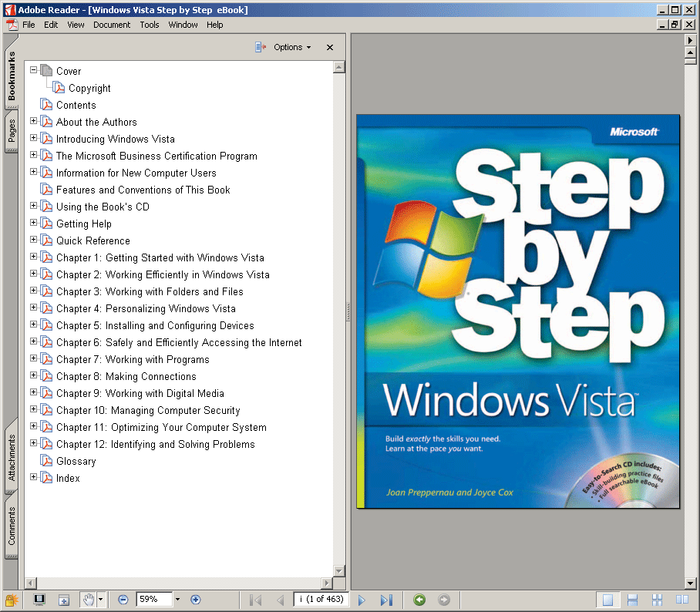This screenshot has height=612, width=700.
Task: Expand Chapter 4: Personalizing Windows Vista
Action: coord(33,307)
